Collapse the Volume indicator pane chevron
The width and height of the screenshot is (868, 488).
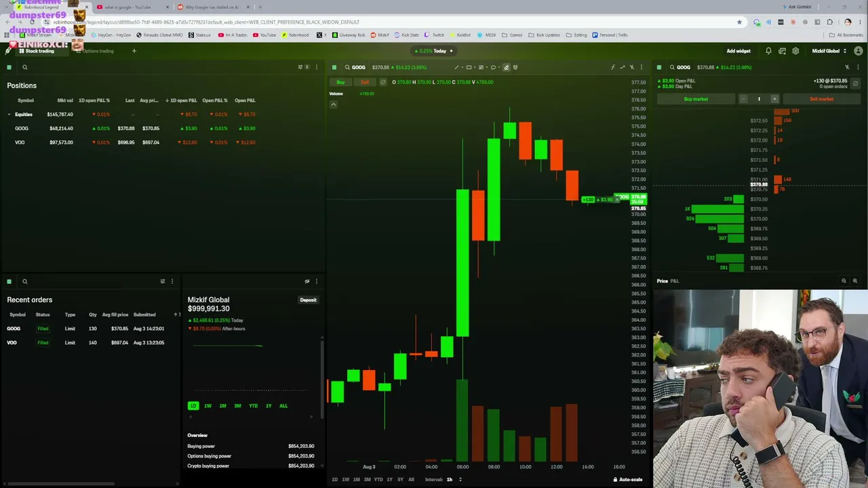coord(334,104)
